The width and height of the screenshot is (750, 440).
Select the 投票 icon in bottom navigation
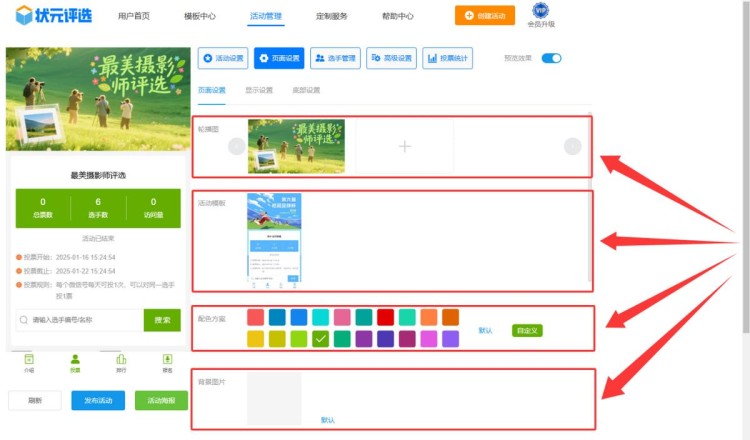pyautogui.click(x=75, y=361)
